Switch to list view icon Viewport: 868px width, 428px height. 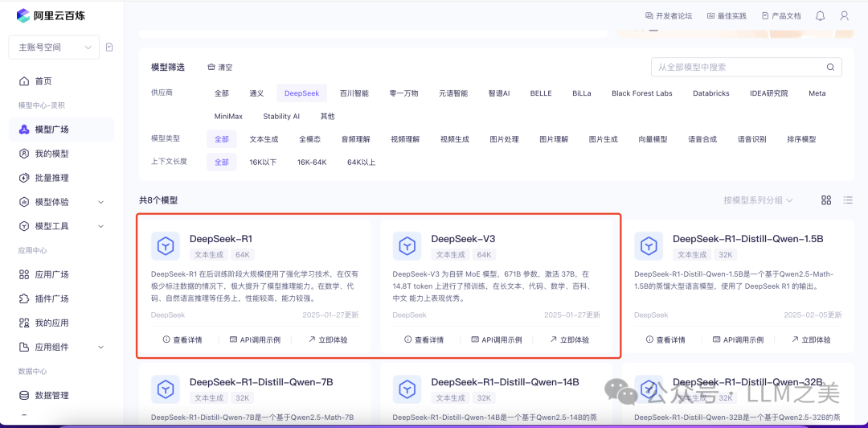coord(848,200)
